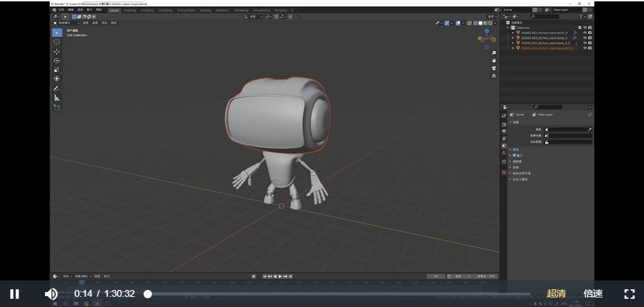The width and height of the screenshot is (644, 307).
Task: Open the Scene properties tab
Action: pyautogui.click(x=504, y=146)
